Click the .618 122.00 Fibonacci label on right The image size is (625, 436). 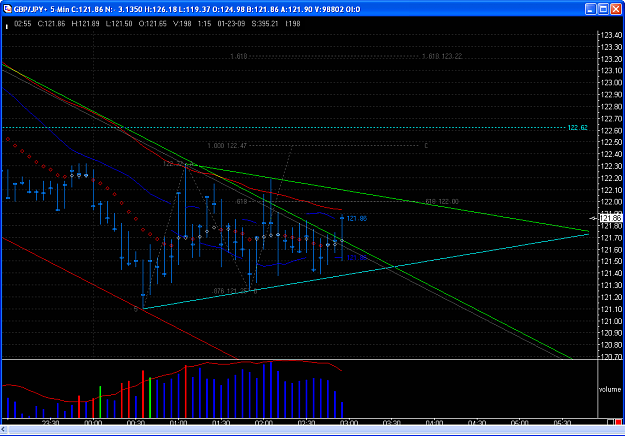442,202
